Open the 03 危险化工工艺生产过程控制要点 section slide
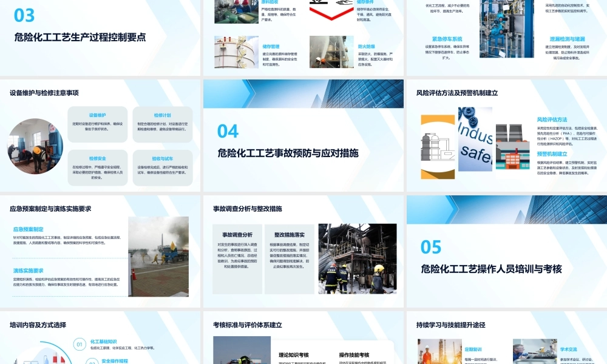 (x=100, y=38)
